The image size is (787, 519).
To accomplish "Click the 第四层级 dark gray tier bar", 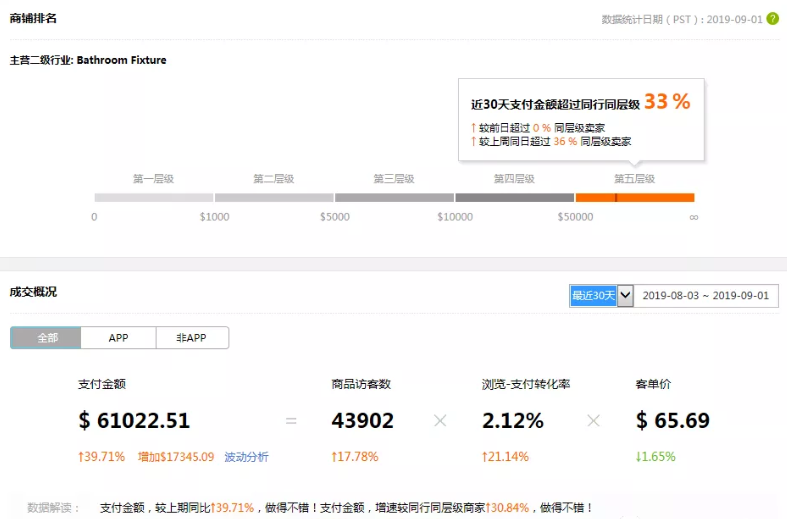I will [x=514, y=198].
